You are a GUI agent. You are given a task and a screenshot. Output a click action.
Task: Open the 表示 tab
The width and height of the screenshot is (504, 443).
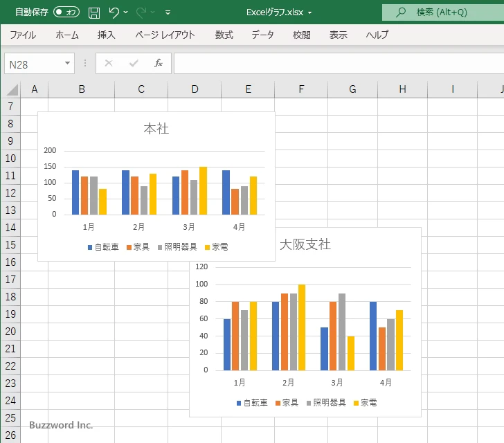point(338,35)
